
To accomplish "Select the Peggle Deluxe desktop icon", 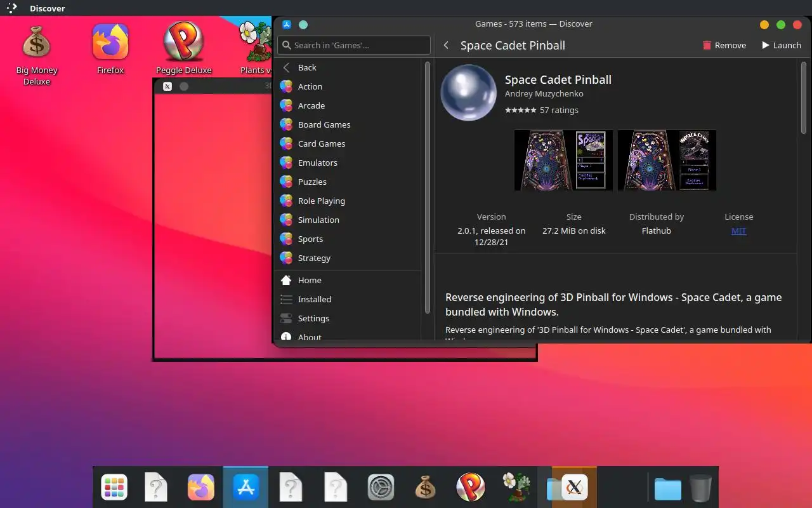I will [183, 49].
